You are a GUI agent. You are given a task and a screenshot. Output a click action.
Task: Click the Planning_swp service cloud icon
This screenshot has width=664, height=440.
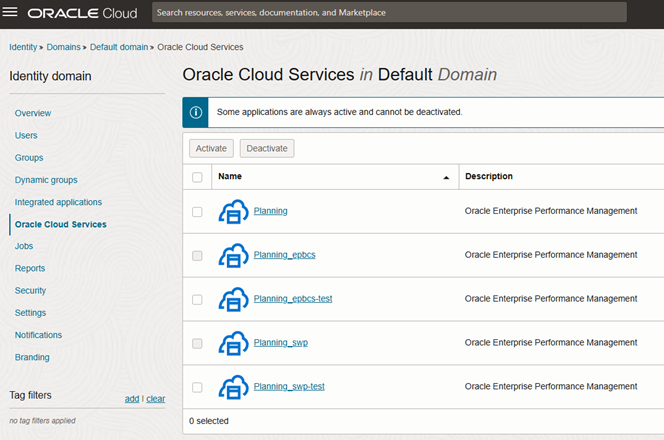[233, 343]
